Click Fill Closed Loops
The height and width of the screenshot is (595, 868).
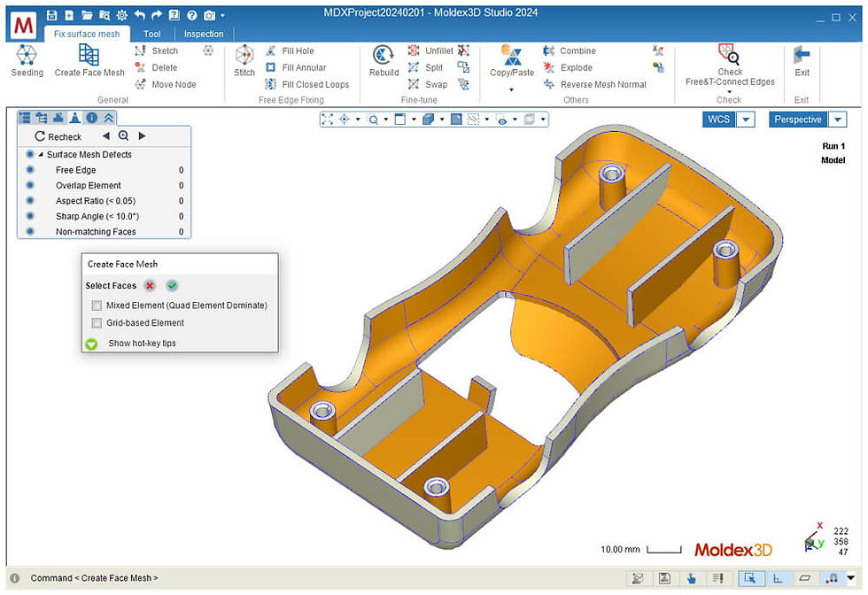[307, 84]
